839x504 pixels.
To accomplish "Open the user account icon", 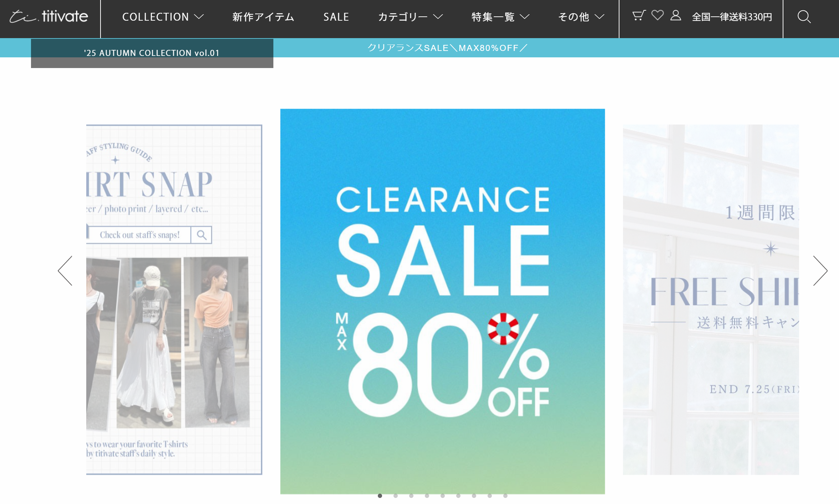I will click(x=675, y=15).
